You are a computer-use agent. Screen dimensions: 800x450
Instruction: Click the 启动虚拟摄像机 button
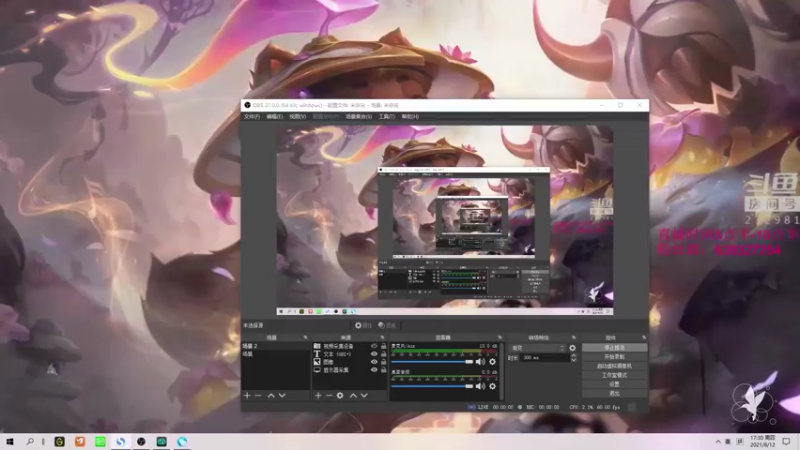(x=614, y=366)
